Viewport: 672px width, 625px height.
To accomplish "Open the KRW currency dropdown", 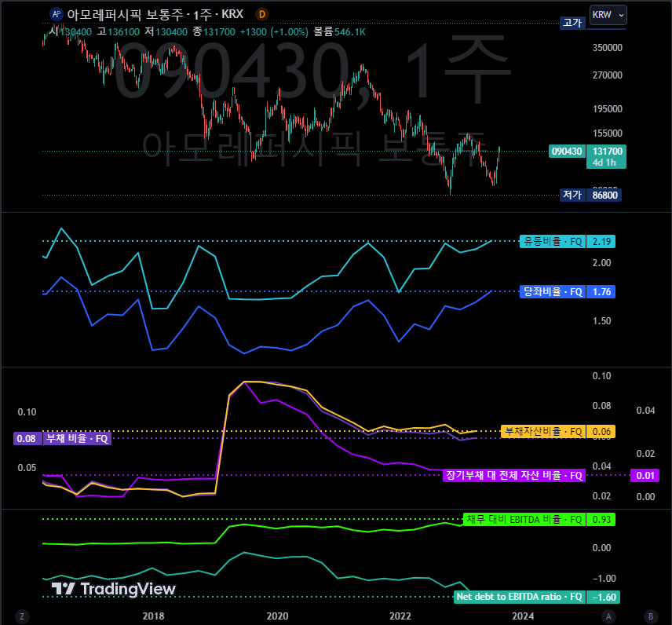I will coord(608,15).
